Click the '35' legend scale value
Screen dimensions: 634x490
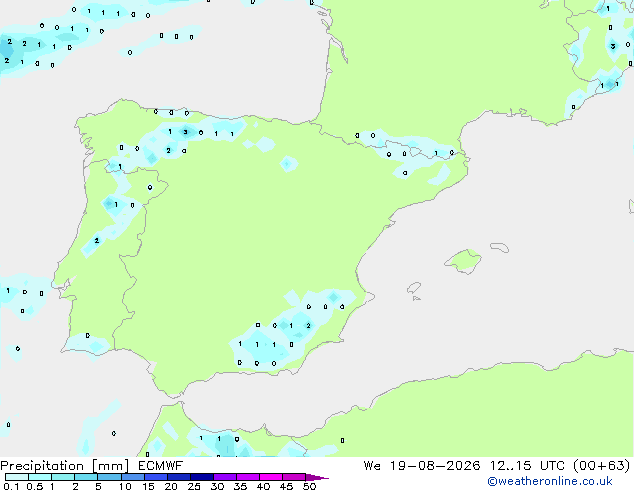click(240, 486)
